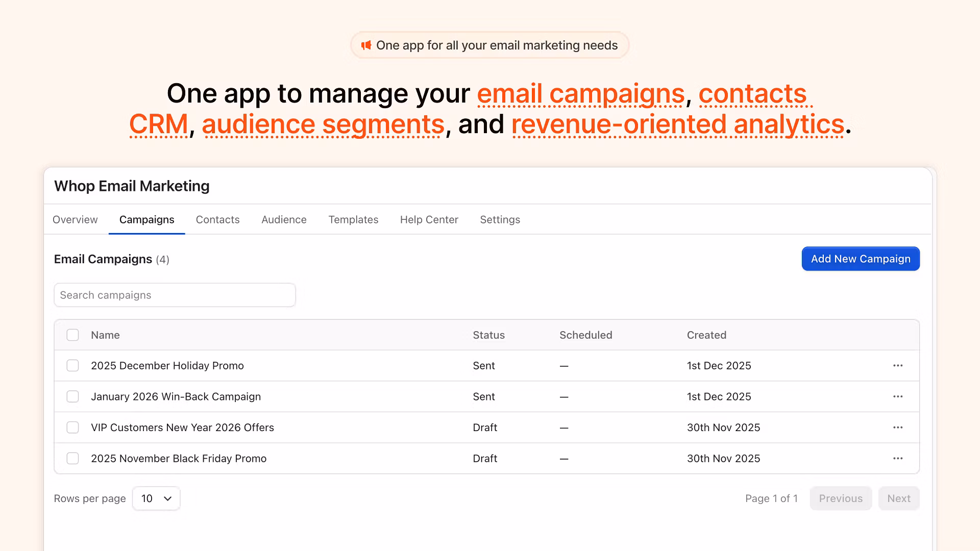Open more options for 2025 November Black Friday Promo

click(x=898, y=459)
